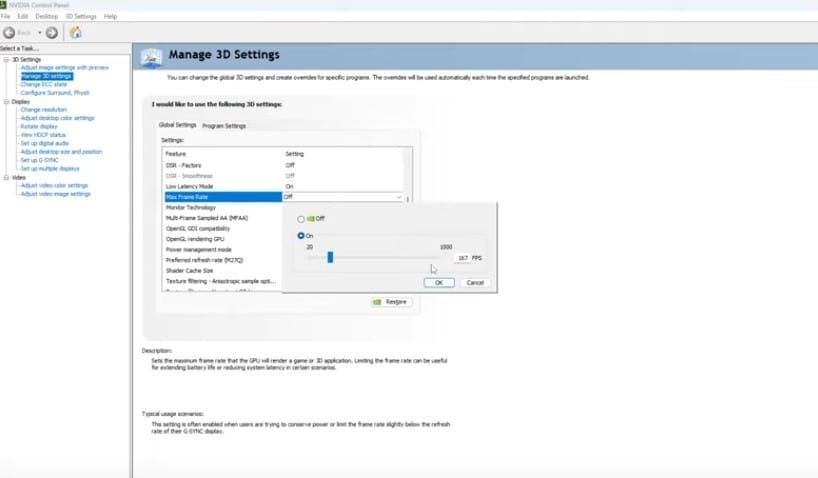Viewport: 818px width, 478px height.
Task: Select the OpenGL GDI compatibility row
Action: pyautogui.click(x=223, y=229)
